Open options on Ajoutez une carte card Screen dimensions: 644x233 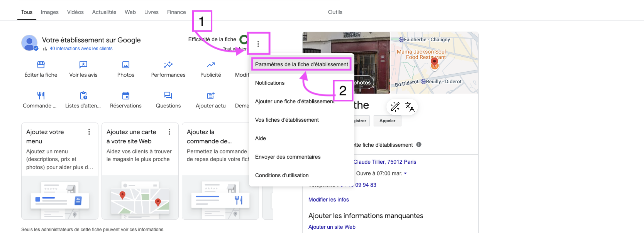click(x=169, y=132)
